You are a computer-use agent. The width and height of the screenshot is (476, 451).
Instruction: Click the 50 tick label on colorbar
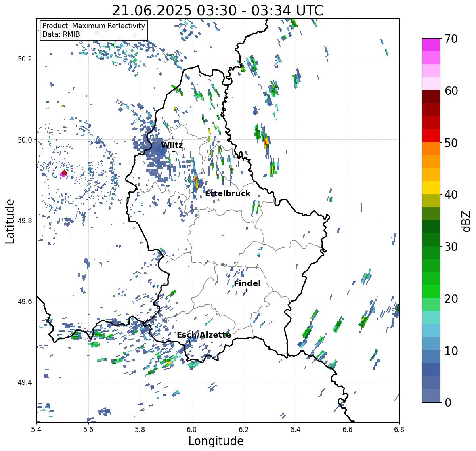[x=451, y=143]
